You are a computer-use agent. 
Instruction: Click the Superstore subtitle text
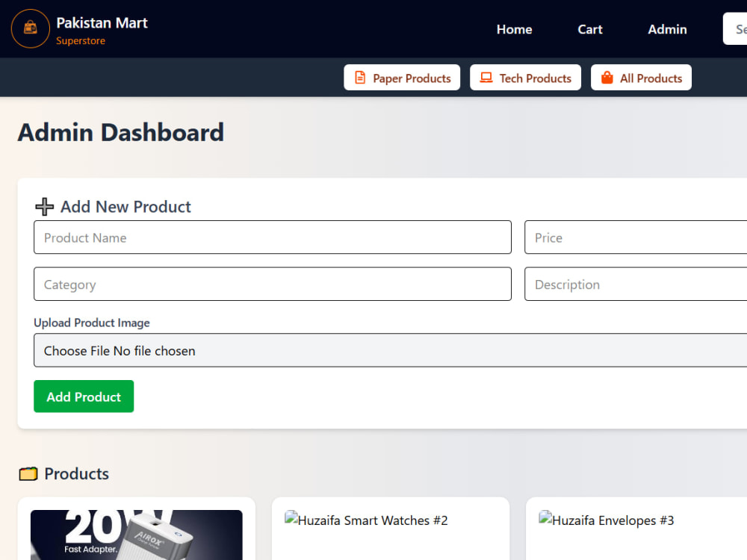pos(81,41)
